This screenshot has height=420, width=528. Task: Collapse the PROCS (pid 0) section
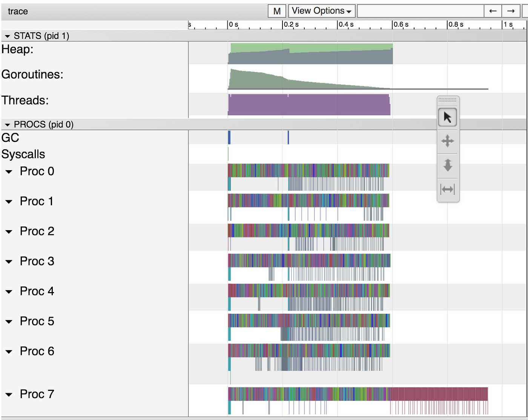coord(7,125)
